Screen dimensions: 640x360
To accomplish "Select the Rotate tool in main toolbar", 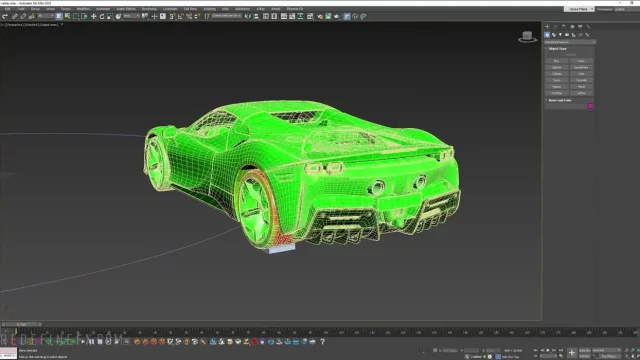I will click(x=102, y=16).
